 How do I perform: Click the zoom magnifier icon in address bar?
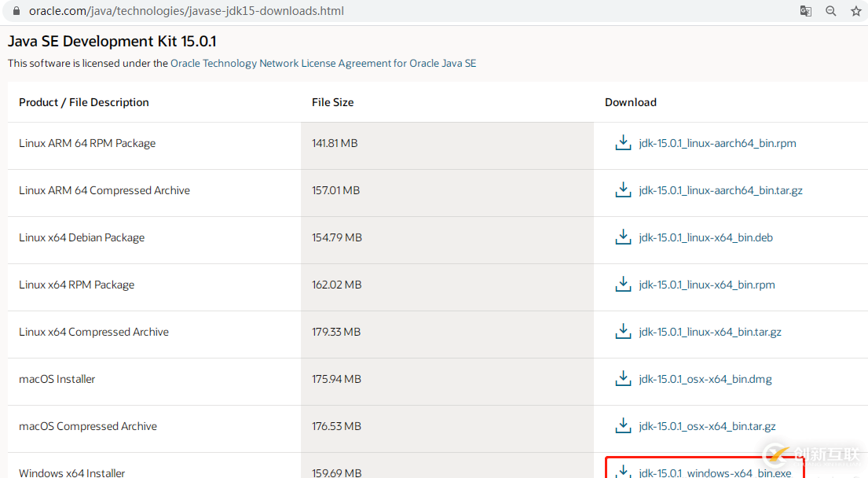(x=831, y=11)
